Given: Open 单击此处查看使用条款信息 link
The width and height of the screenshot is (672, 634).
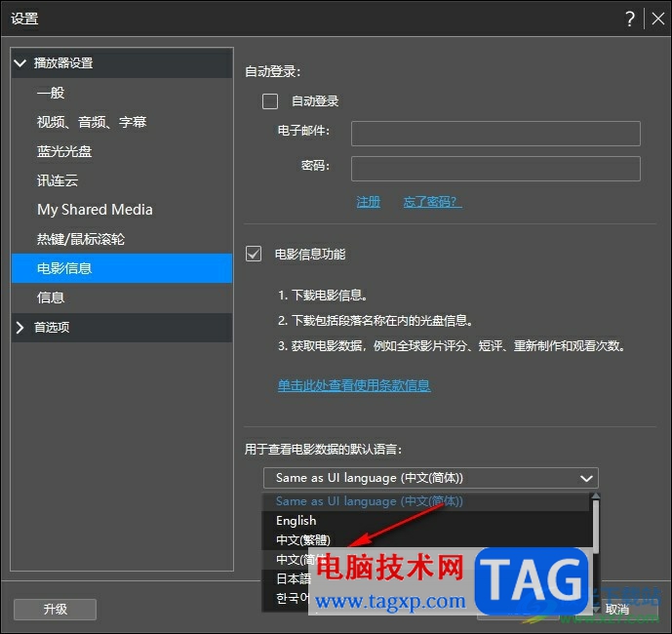Looking at the screenshot, I should (354, 385).
